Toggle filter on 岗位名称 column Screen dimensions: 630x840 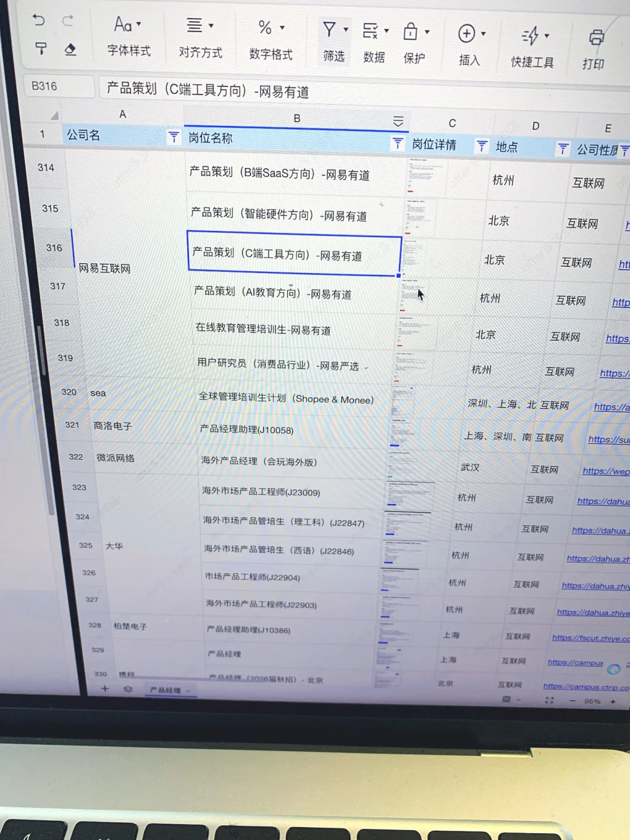click(397, 143)
